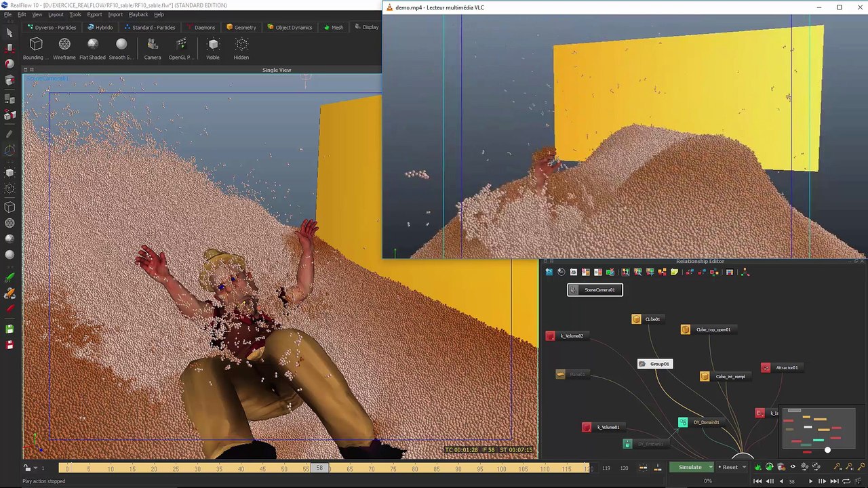The height and width of the screenshot is (488, 868).
Task: Select the SceneCamera01 node
Action: point(595,290)
